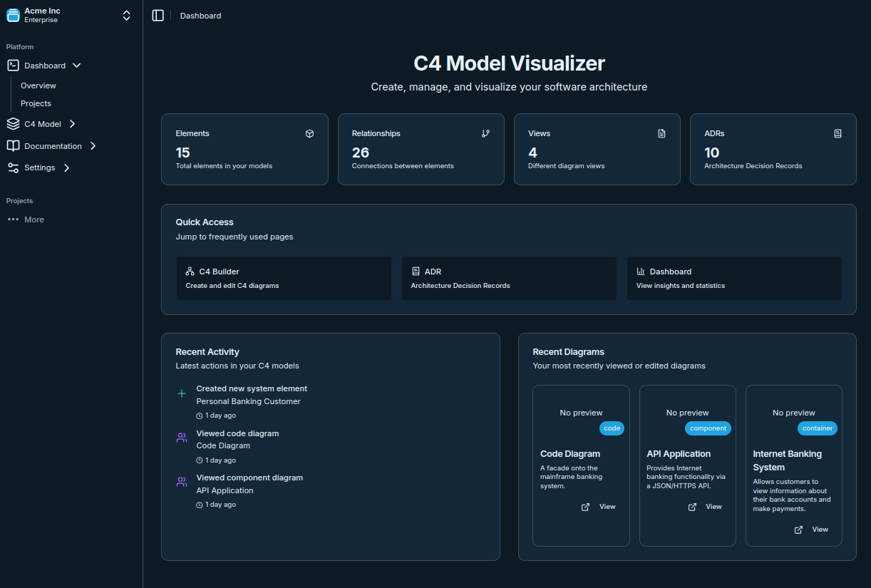Viewport: 871px width, 588px height.
Task: Toggle the sidebar panel button
Action: click(x=158, y=16)
